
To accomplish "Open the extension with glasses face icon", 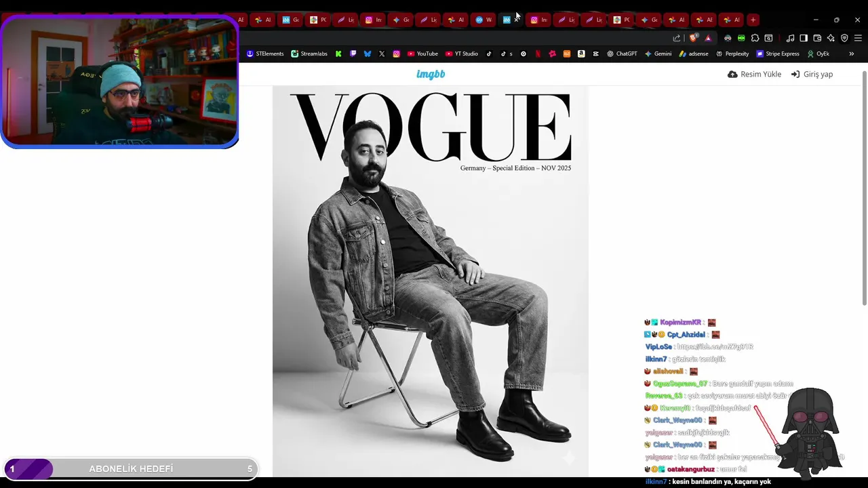I will [x=728, y=38].
